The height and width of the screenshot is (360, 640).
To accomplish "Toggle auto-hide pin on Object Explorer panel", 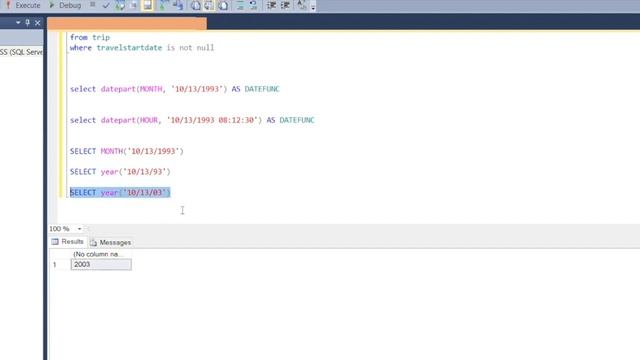I will coord(27,22).
